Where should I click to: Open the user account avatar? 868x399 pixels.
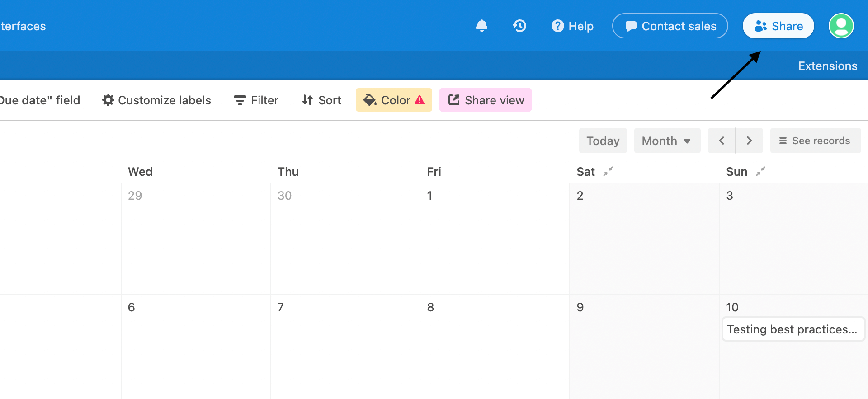[841, 26]
